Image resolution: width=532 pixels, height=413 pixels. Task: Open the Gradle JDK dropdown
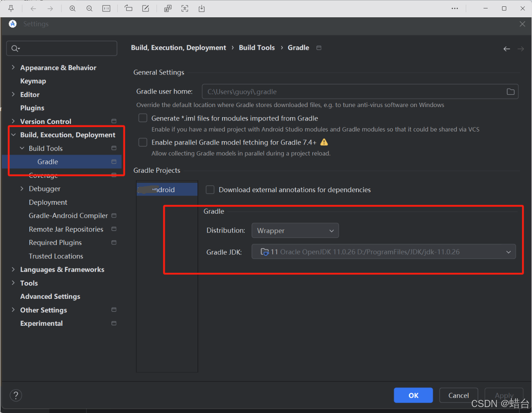tap(383, 252)
